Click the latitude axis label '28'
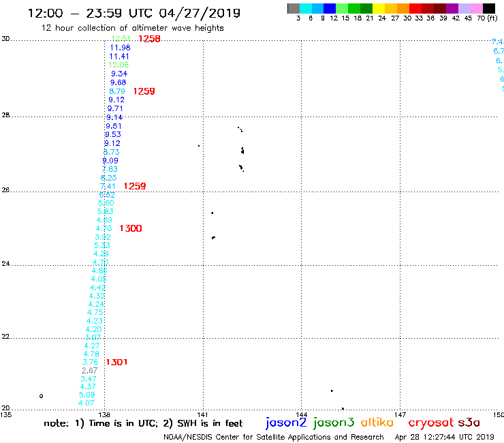This screenshot has width=504, height=443. pos(5,115)
